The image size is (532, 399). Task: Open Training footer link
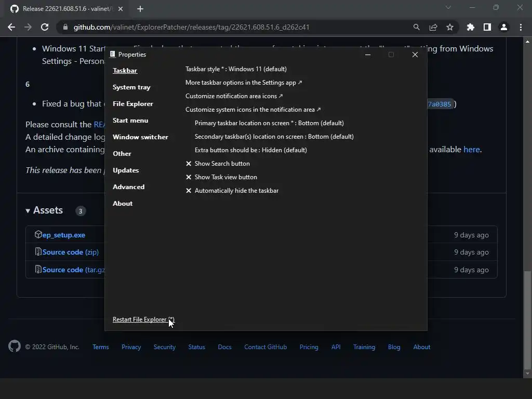click(364, 347)
